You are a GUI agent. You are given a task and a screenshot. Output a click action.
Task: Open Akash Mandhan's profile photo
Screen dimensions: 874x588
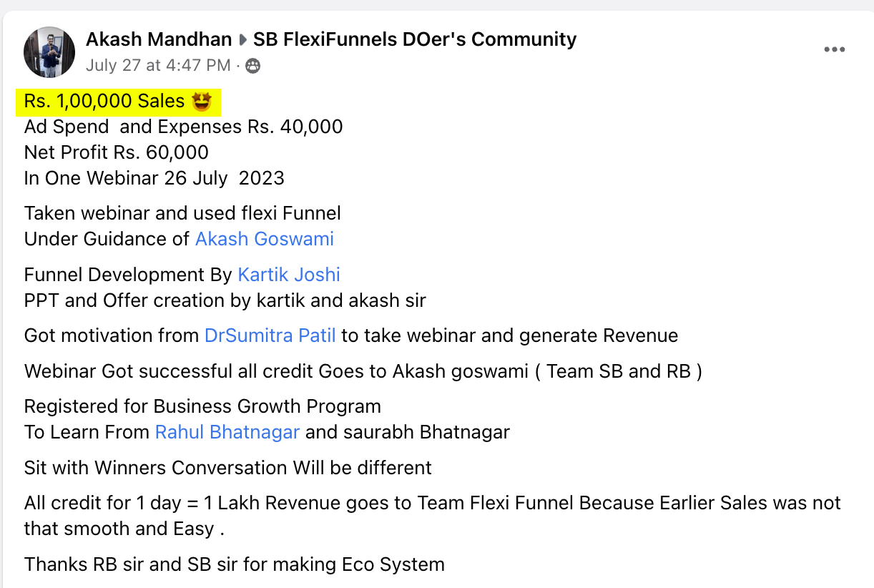click(x=49, y=52)
